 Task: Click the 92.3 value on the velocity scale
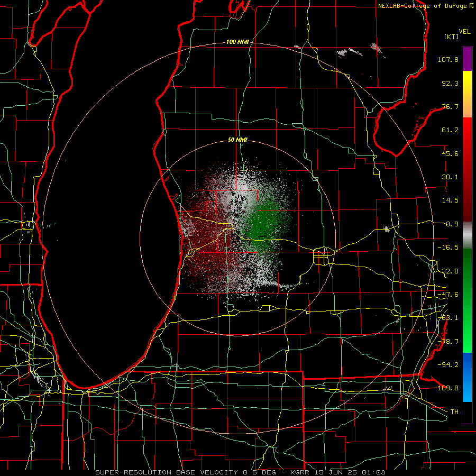coord(450,83)
